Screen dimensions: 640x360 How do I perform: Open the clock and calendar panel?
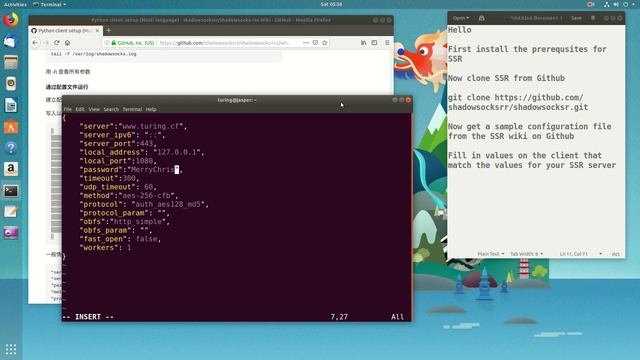pyautogui.click(x=331, y=4)
